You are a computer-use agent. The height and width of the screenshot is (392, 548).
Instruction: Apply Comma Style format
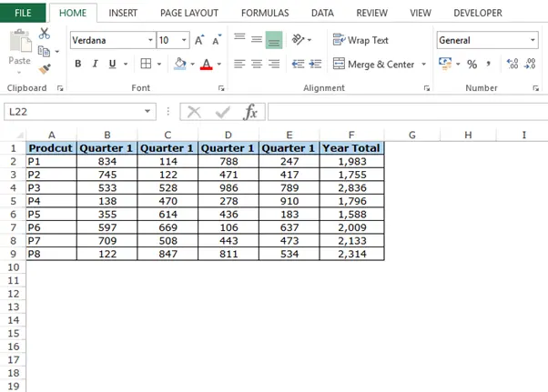[x=488, y=64]
